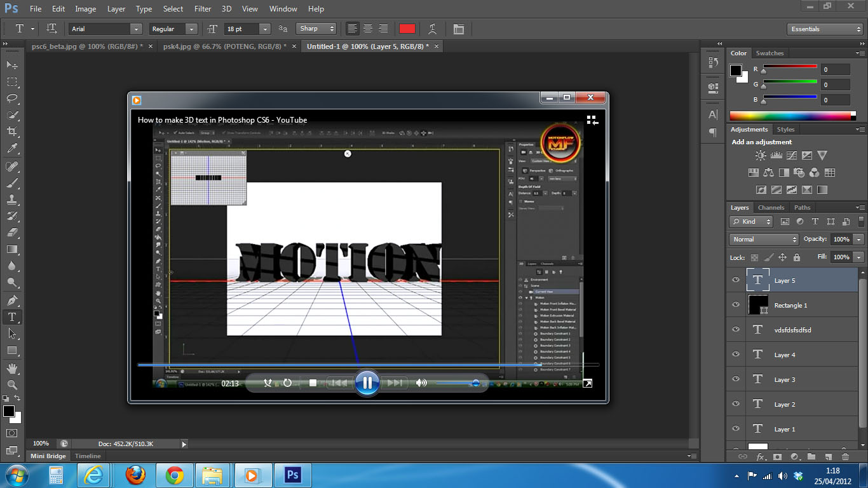868x488 pixels.
Task: Open the Arial font family dropdown
Action: (136, 29)
